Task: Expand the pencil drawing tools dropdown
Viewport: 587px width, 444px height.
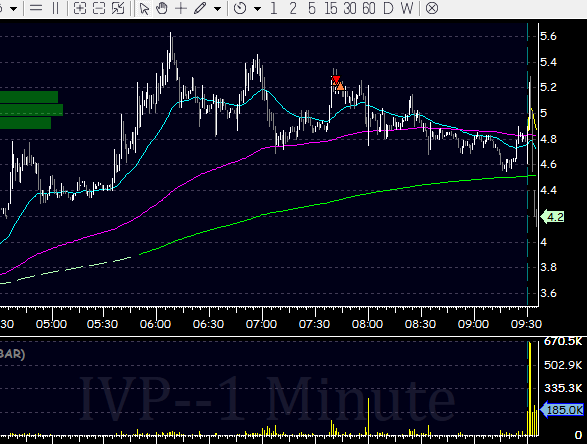Action: pos(217,8)
